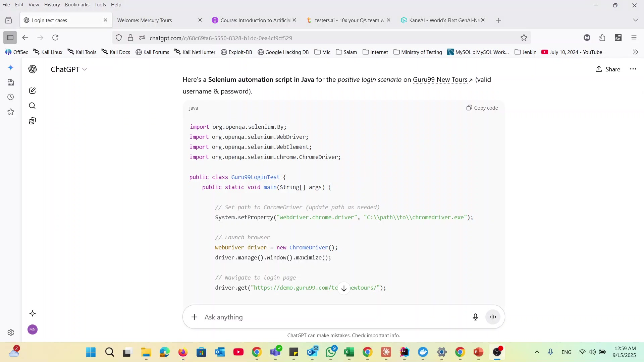Image resolution: width=644 pixels, height=362 pixels.
Task: Expand the list all tabs chevron
Action: point(635,20)
